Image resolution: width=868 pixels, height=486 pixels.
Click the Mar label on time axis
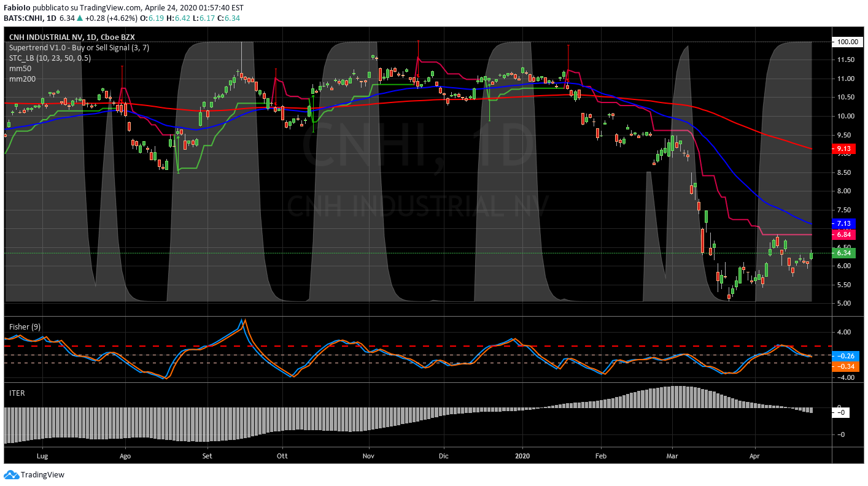pos(672,456)
